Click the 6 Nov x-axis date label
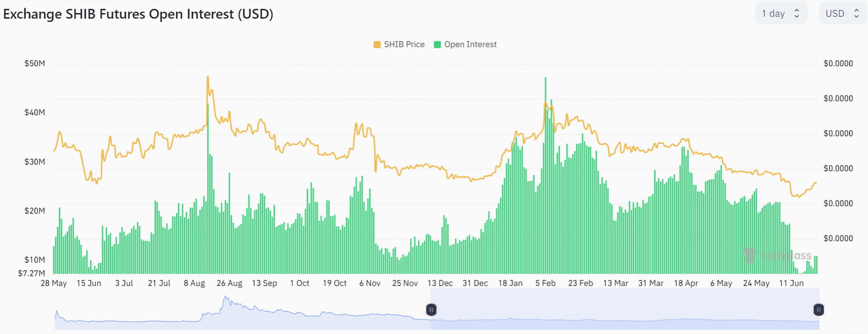The width and height of the screenshot is (868, 334). click(x=370, y=283)
